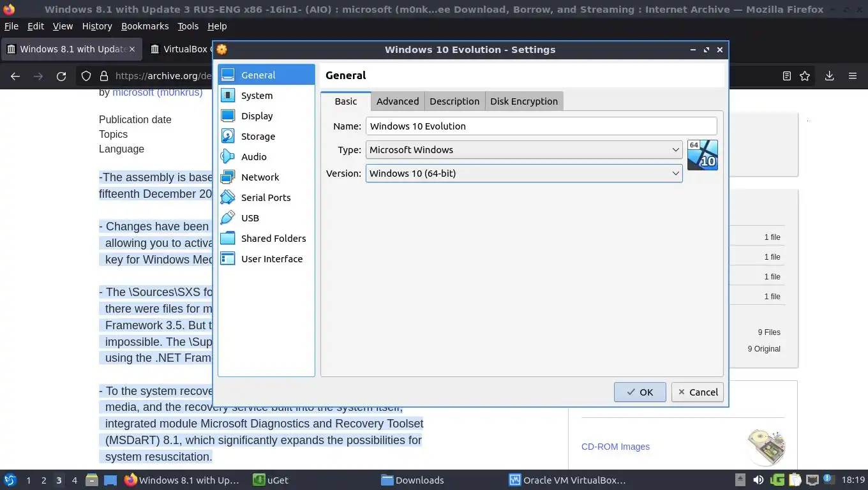Open the System settings category
This screenshot has height=490, width=868.
point(266,95)
